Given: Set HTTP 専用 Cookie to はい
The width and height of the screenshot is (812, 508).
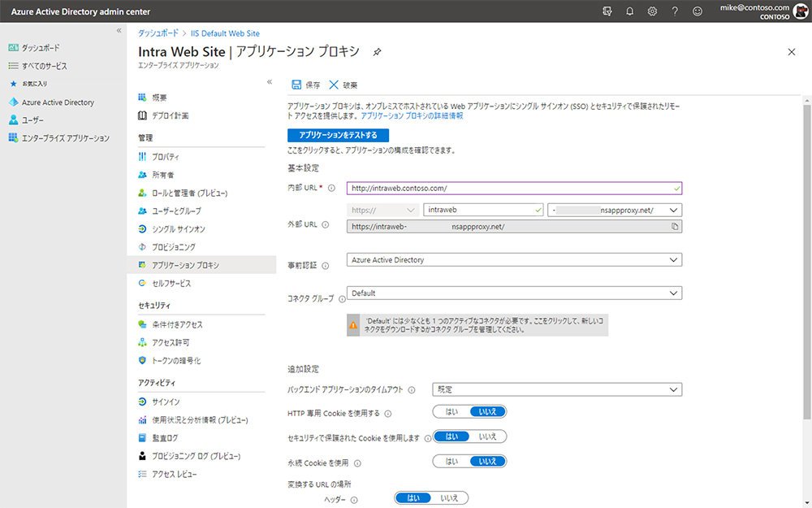Looking at the screenshot, I should pos(451,411).
